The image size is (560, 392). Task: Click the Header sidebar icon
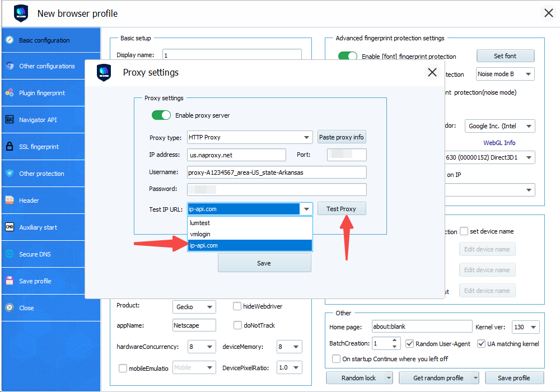pyautogui.click(x=10, y=200)
